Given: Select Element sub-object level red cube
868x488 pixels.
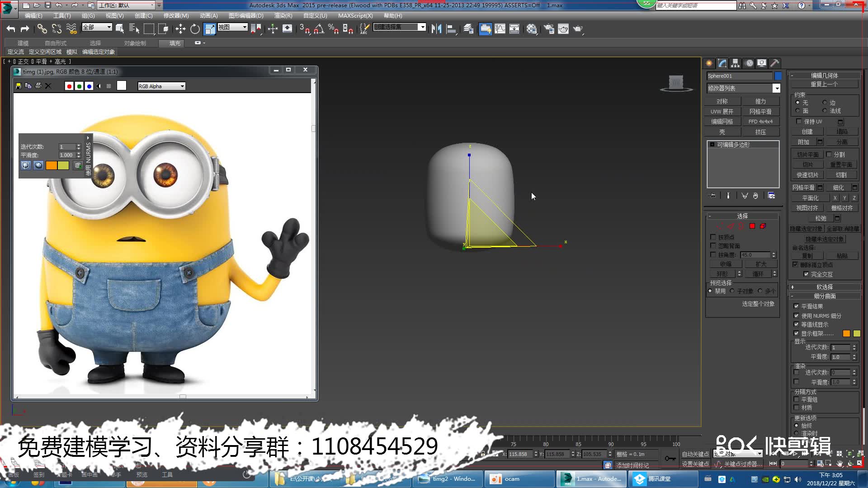Looking at the screenshot, I should [763, 226].
